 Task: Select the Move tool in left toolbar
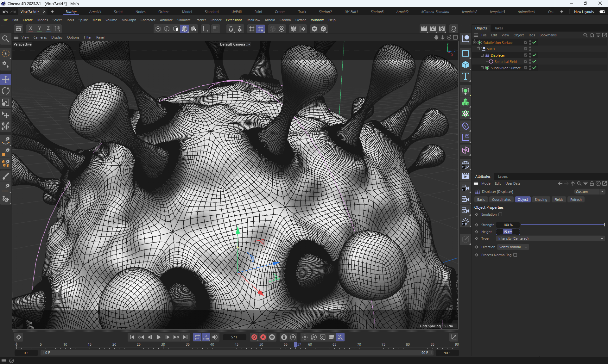(x=6, y=79)
